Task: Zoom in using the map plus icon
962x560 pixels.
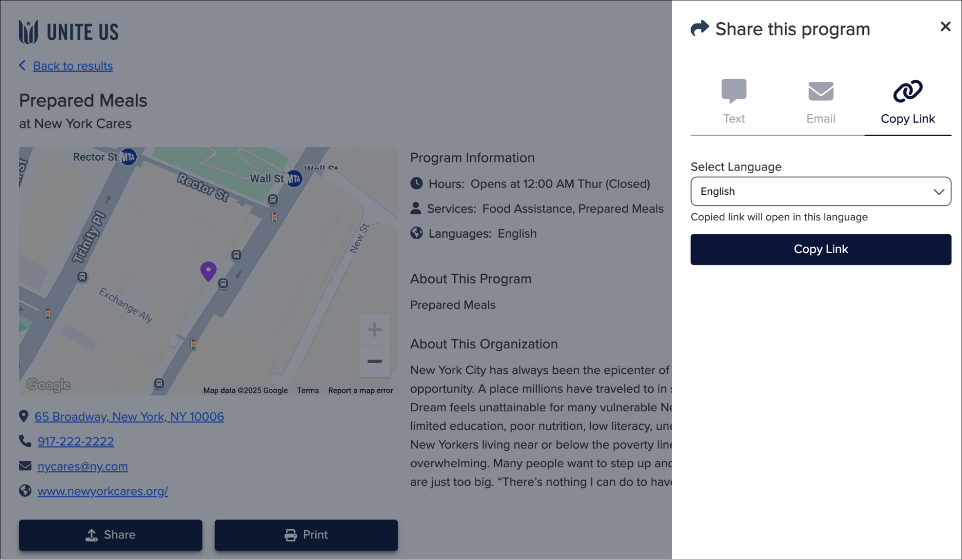Action: 375,329
